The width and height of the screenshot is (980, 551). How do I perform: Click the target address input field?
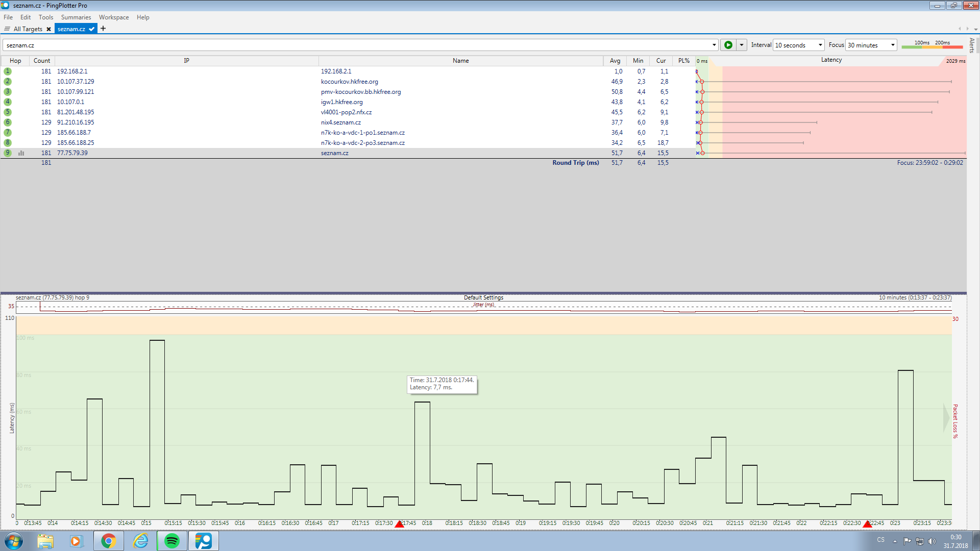point(357,45)
